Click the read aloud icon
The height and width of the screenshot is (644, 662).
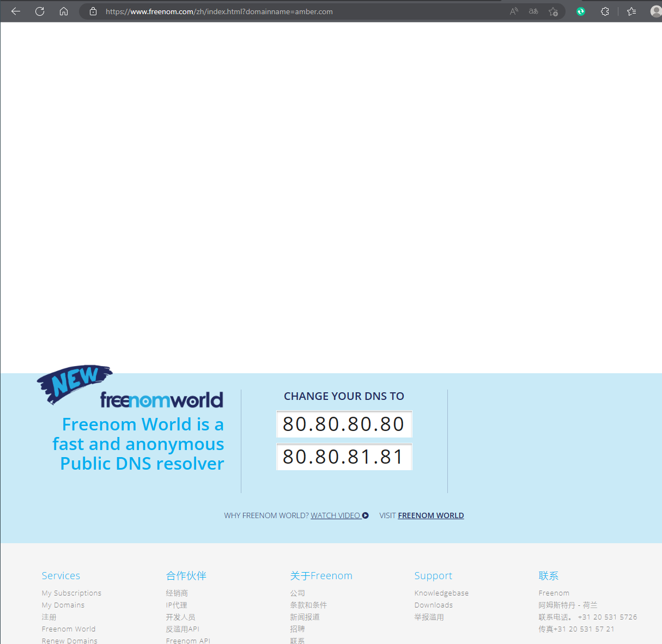click(x=514, y=11)
